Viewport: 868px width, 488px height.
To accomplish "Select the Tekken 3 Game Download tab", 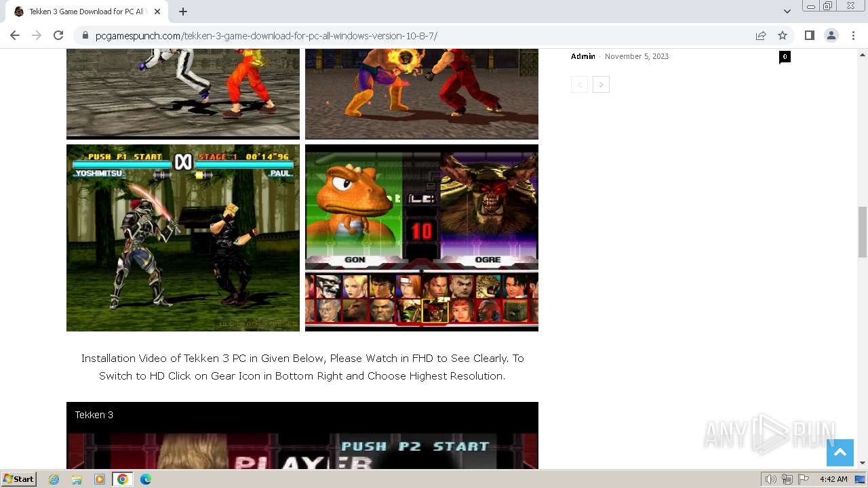I will (x=87, y=12).
